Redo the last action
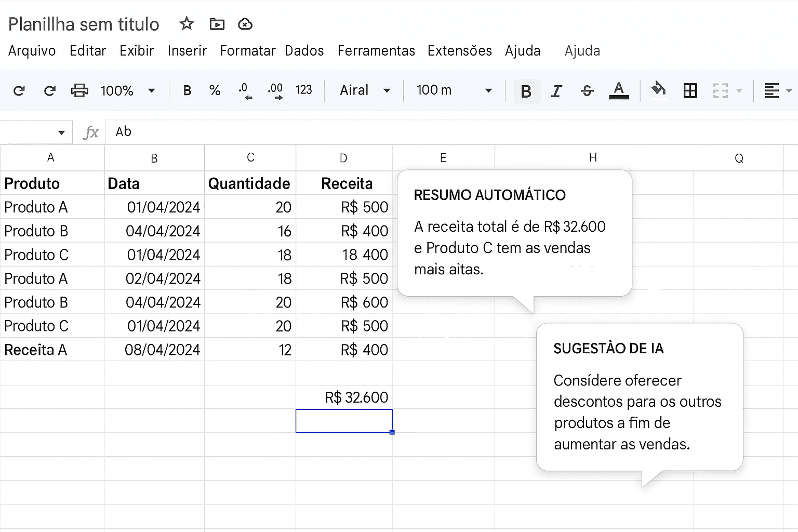Viewport: 798px width, 532px height. [49, 90]
